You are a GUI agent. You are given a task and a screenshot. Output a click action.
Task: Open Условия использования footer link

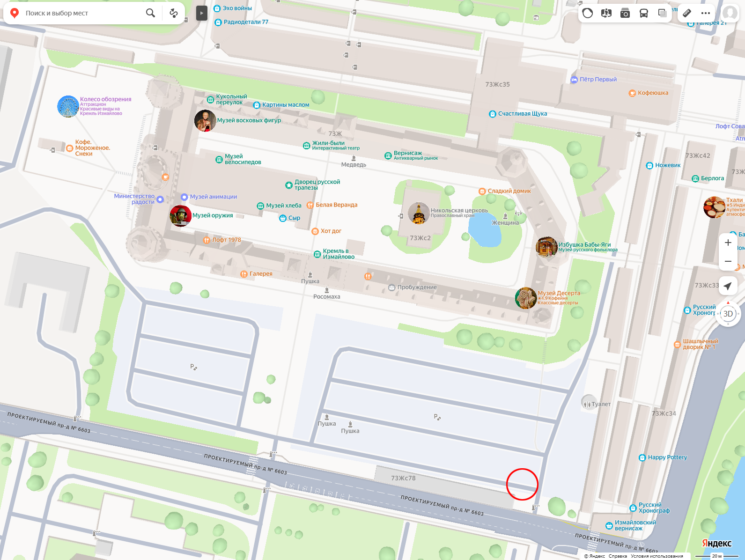pyautogui.click(x=656, y=556)
